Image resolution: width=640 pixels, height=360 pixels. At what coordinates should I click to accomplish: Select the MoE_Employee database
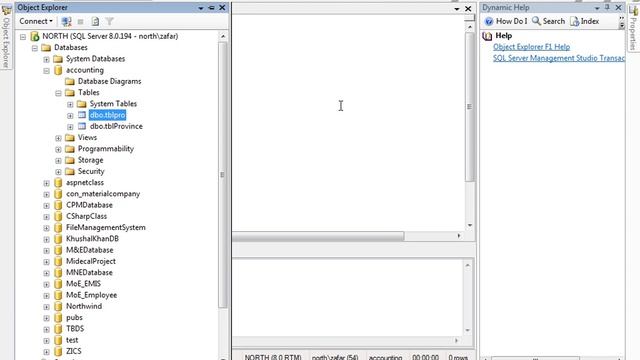91,295
